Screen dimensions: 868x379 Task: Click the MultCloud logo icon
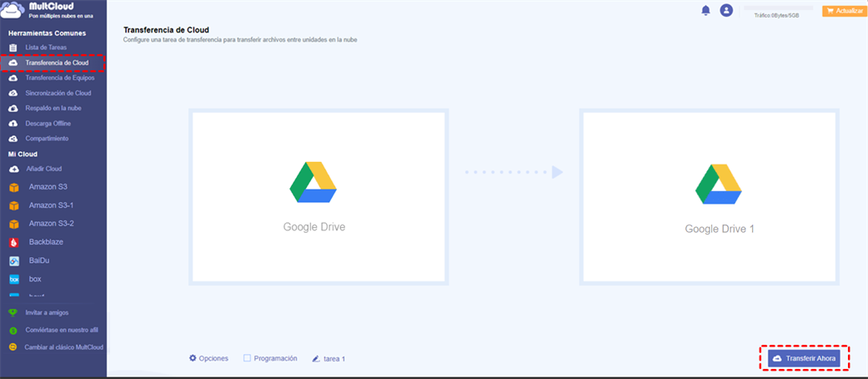[x=13, y=9]
